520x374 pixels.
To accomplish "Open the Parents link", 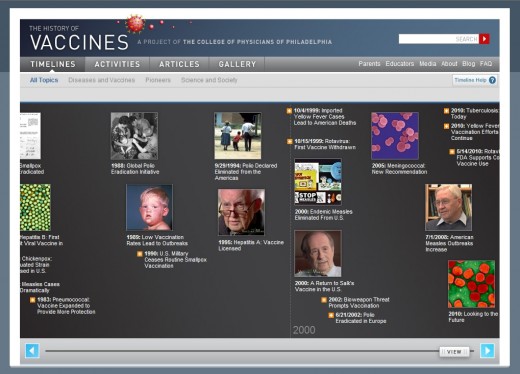I will (369, 64).
